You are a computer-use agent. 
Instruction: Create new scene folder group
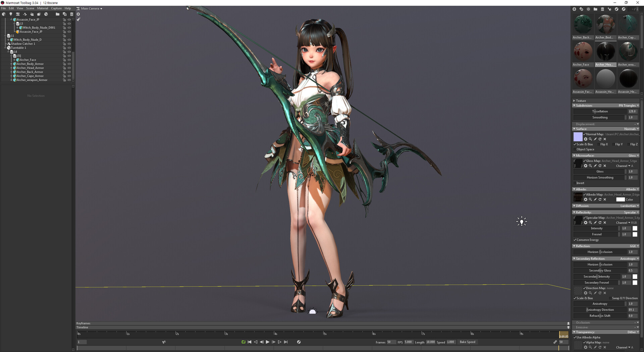57,14
